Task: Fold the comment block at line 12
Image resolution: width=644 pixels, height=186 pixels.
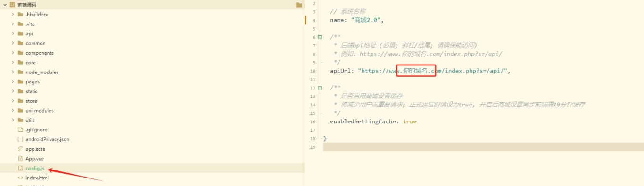Action: point(320,88)
